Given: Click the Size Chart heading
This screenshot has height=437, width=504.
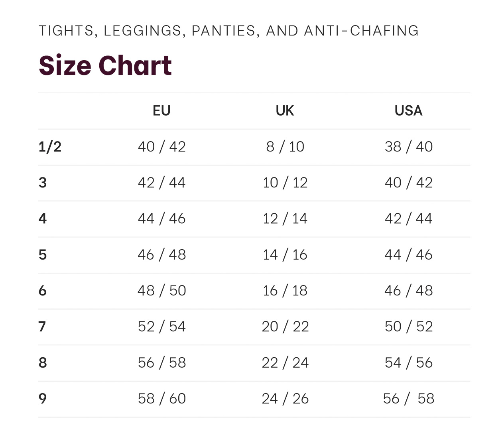Looking at the screenshot, I should pyautogui.click(x=105, y=65).
